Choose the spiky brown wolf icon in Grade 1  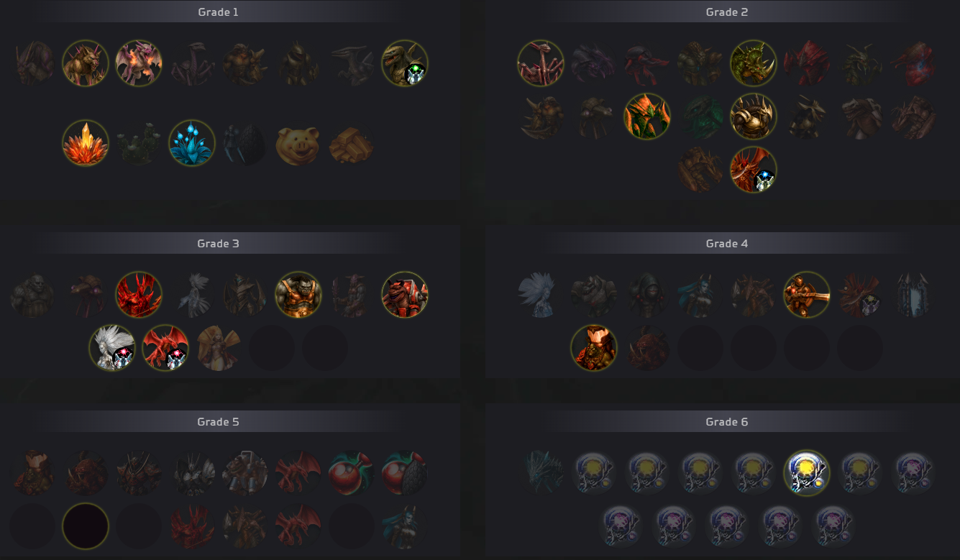(86, 63)
